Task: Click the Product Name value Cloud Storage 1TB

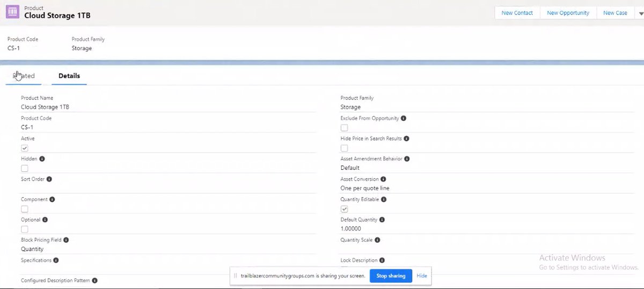Action: tap(45, 107)
